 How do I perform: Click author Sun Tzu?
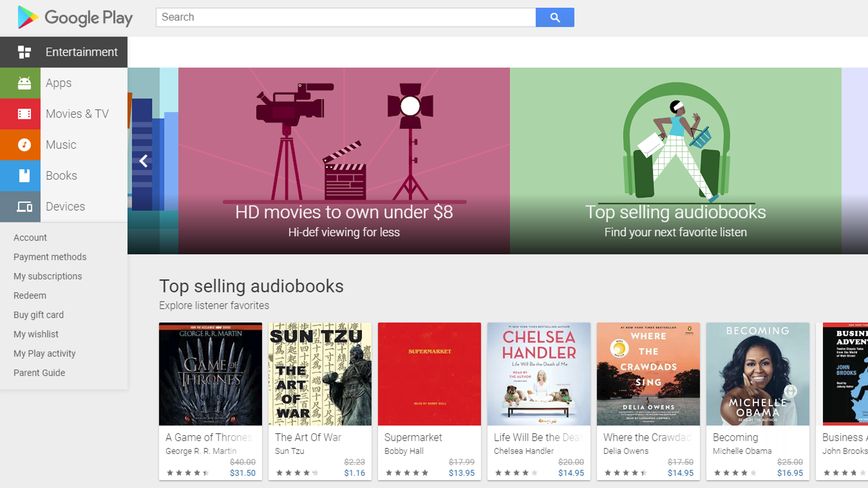[x=289, y=451]
